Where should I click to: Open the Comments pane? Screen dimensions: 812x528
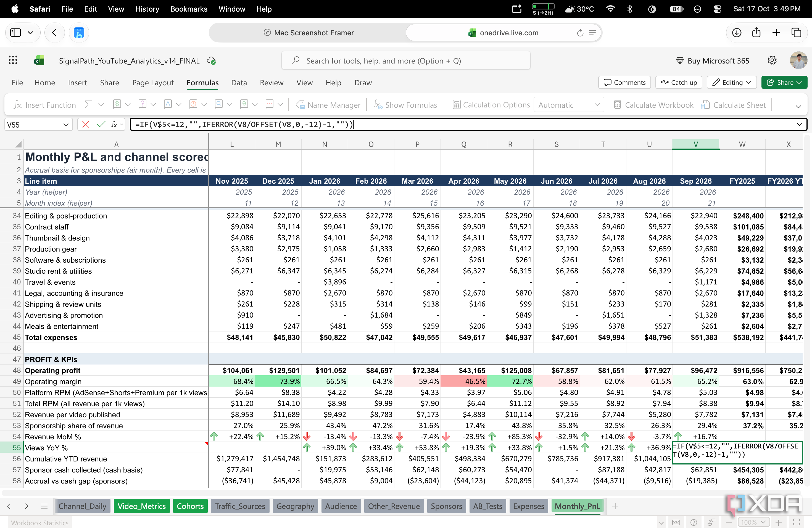(x=624, y=83)
